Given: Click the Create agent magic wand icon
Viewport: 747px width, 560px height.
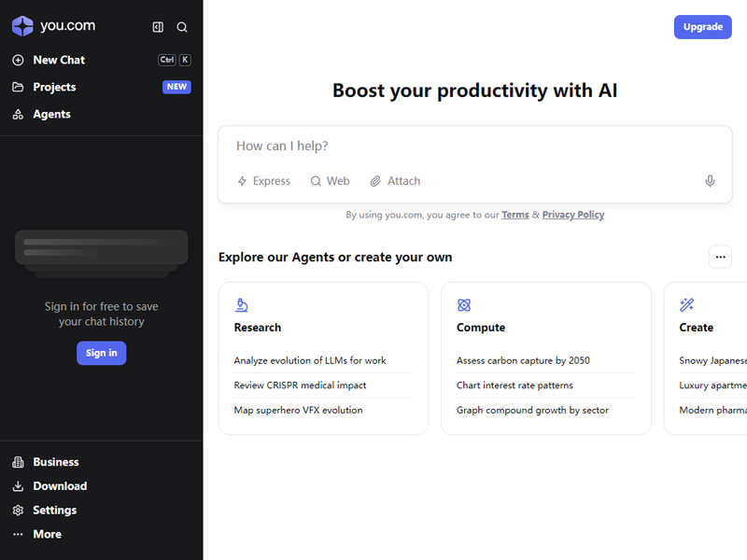Looking at the screenshot, I should click(687, 305).
